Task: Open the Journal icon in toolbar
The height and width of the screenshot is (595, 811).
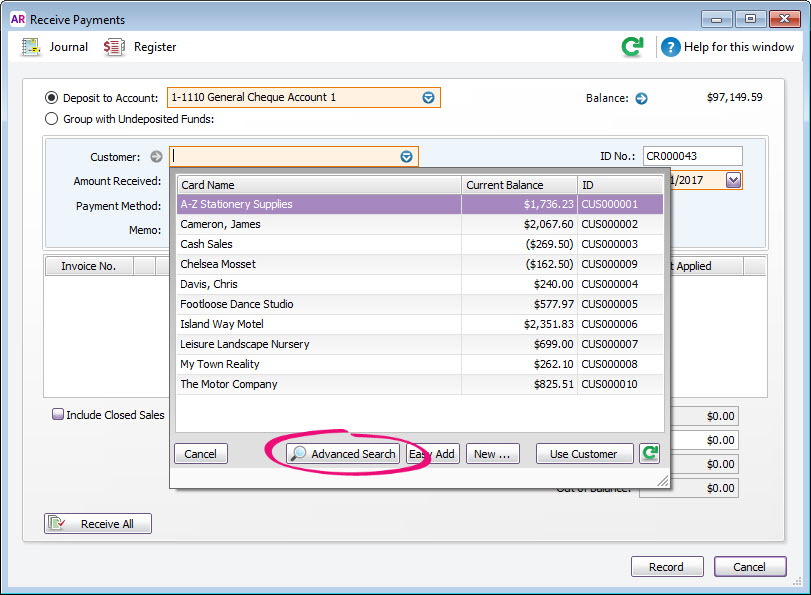Action: [31, 47]
